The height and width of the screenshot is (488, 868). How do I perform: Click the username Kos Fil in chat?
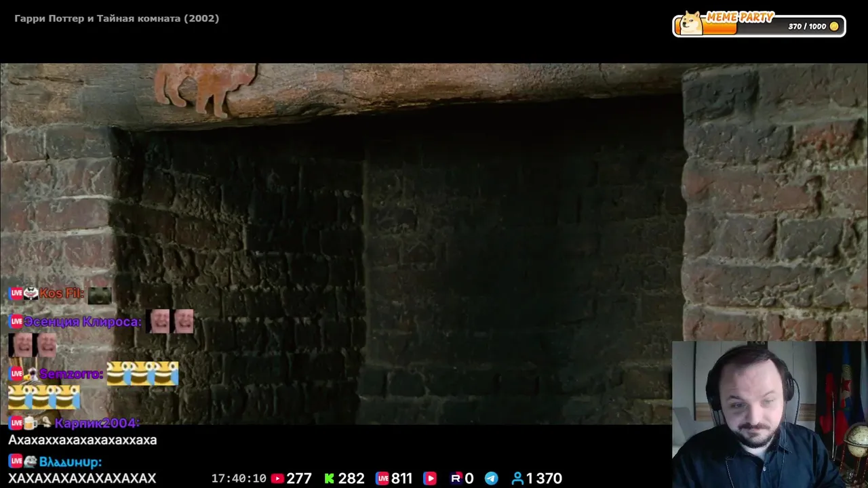point(62,293)
